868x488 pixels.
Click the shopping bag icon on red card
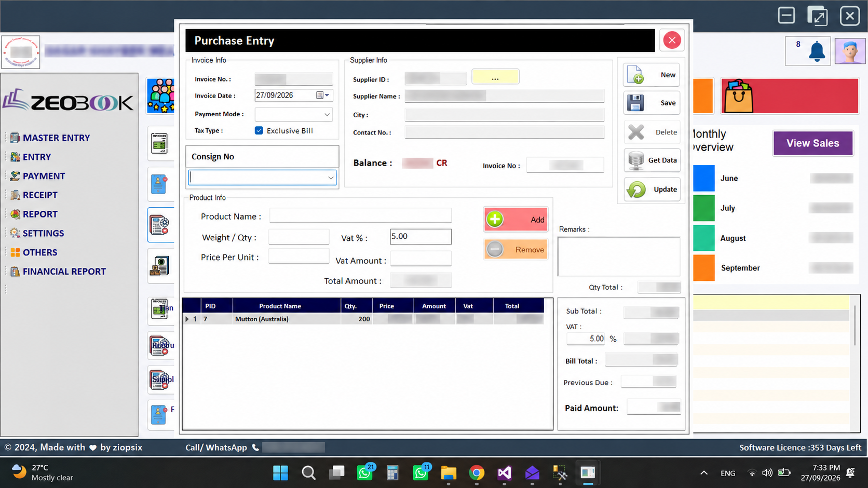738,96
